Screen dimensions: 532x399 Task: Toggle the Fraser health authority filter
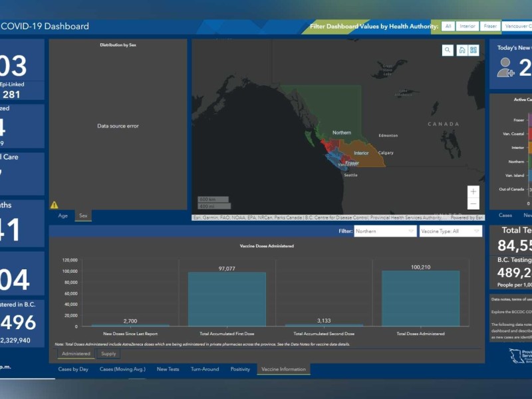pyautogui.click(x=490, y=26)
